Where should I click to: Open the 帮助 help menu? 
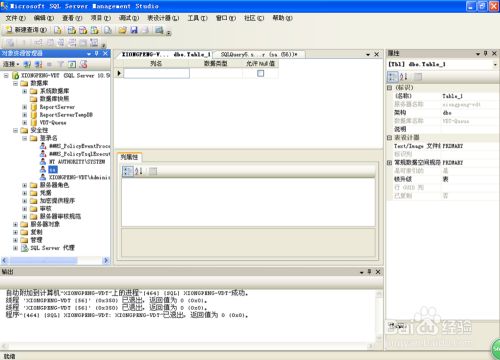tap(282, 18)
